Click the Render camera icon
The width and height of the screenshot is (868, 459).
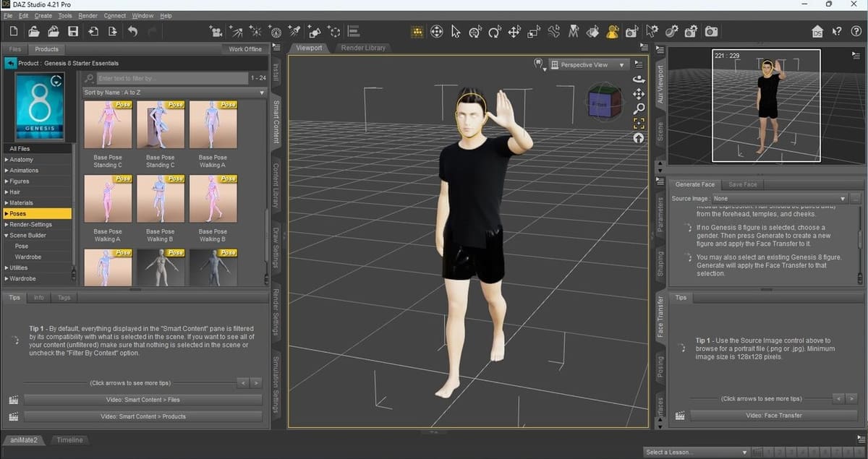tap(711, 31)
